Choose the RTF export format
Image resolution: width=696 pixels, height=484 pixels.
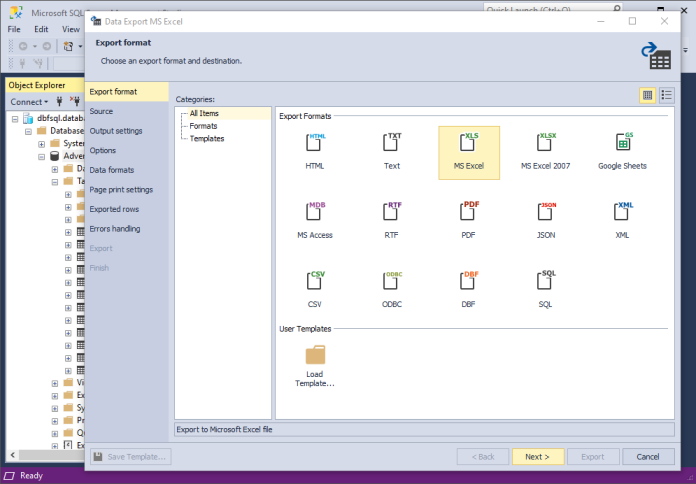[x=392, y=221]
